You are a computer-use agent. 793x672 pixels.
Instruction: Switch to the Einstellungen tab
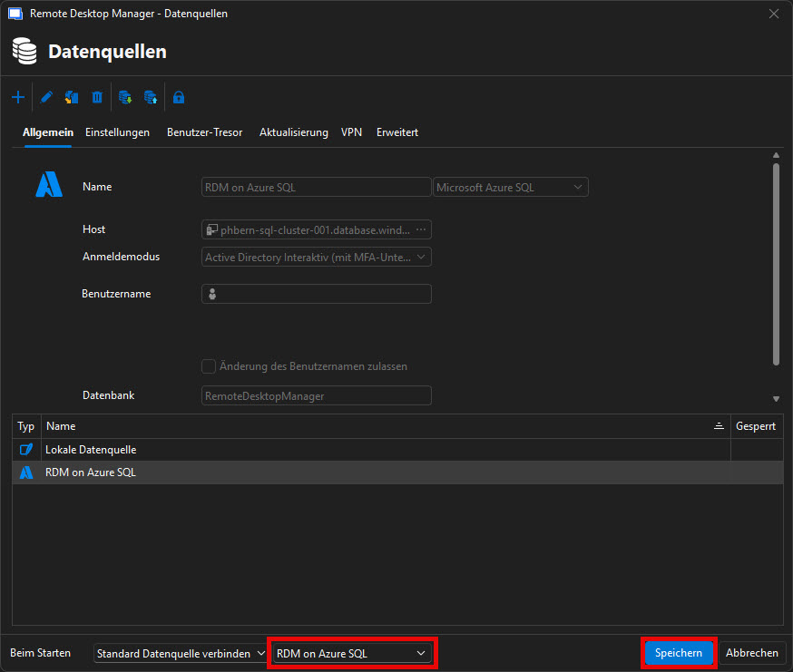pyautogui.click(x=117, y=132)
